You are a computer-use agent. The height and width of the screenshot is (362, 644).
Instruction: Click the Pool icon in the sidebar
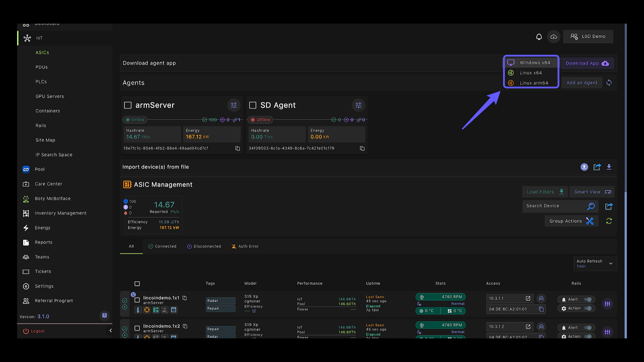tap(26, 169)
